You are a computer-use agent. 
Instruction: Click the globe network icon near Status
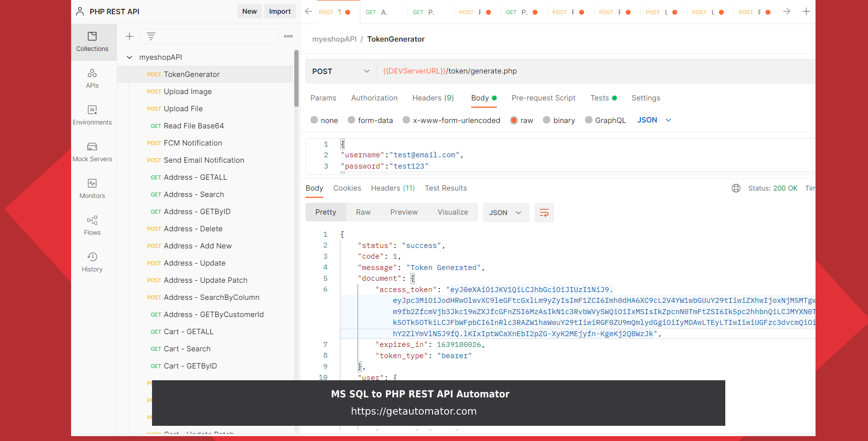coord(736,188)
